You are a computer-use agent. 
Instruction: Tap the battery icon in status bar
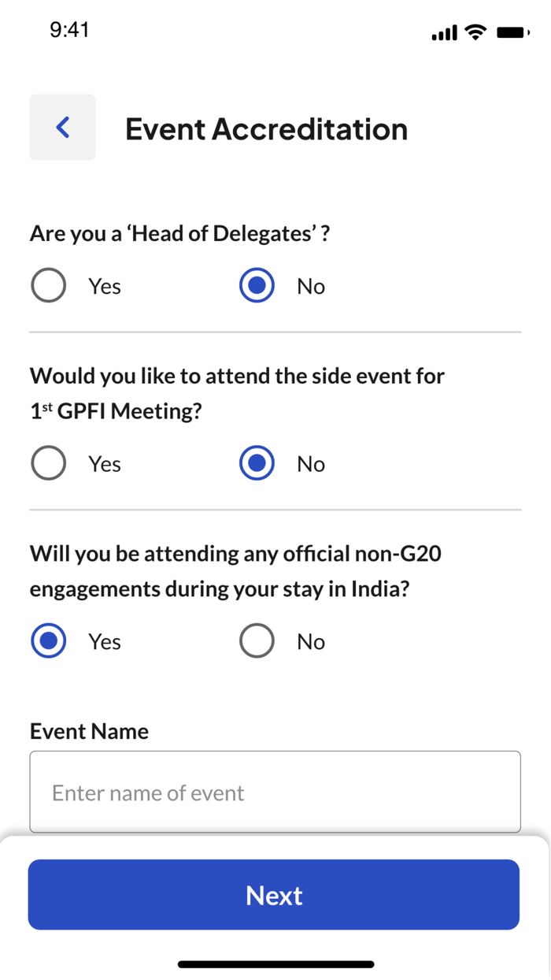512,33
